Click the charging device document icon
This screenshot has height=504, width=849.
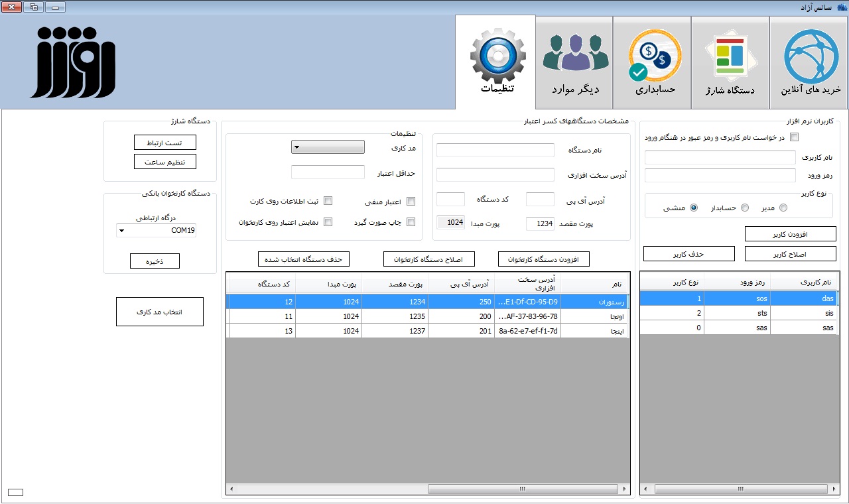(730, 56)
